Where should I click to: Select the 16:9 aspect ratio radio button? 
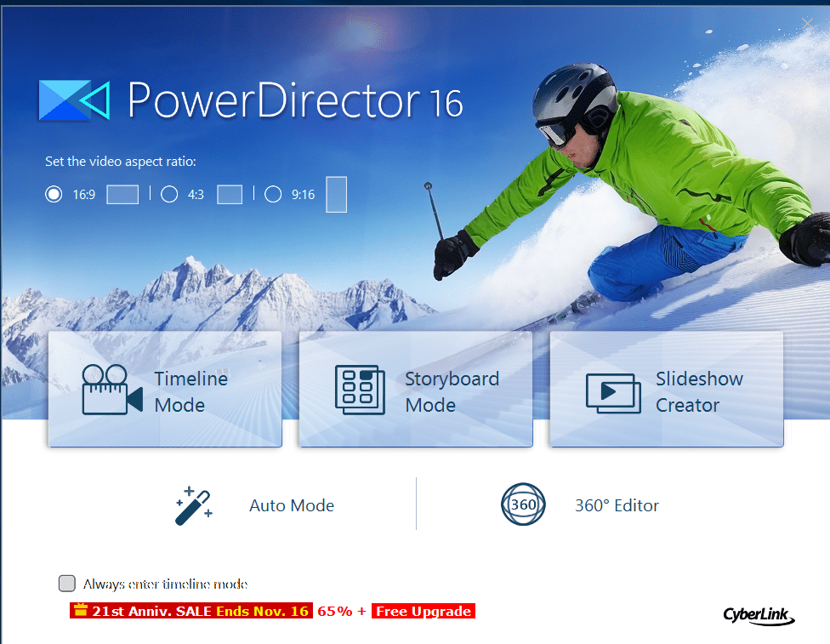53,194
